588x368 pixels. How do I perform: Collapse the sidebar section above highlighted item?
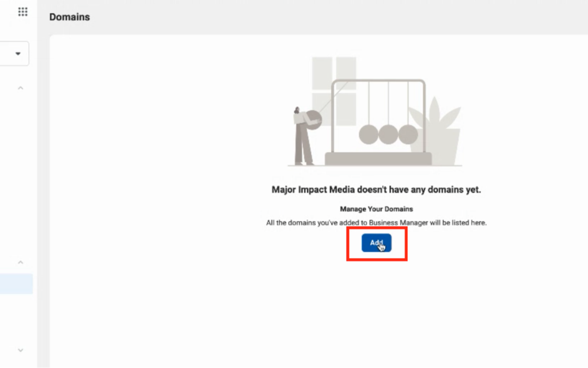click(x=21, y=262)
